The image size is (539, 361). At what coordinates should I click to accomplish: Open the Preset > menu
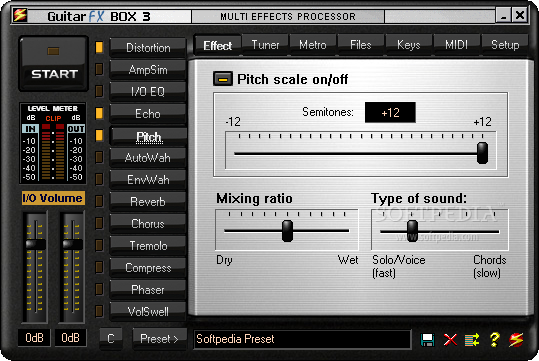coord(160,339)
